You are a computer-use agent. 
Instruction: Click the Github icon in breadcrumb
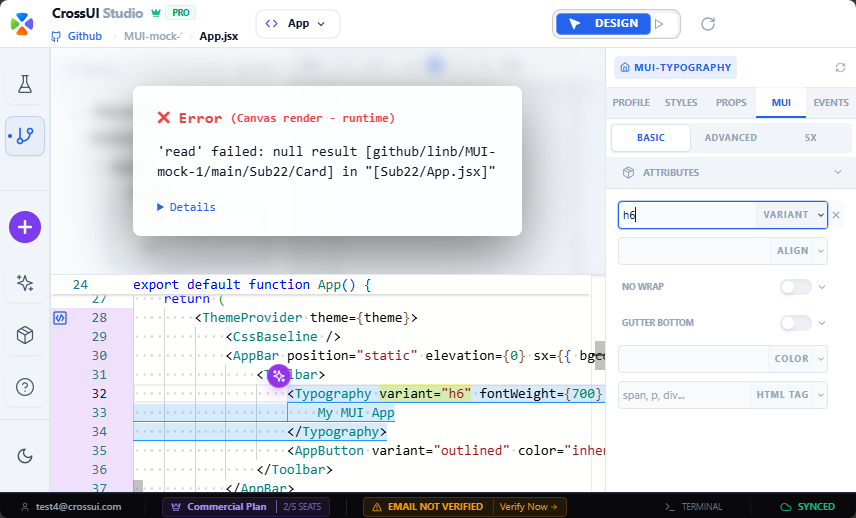coord(56,37)
